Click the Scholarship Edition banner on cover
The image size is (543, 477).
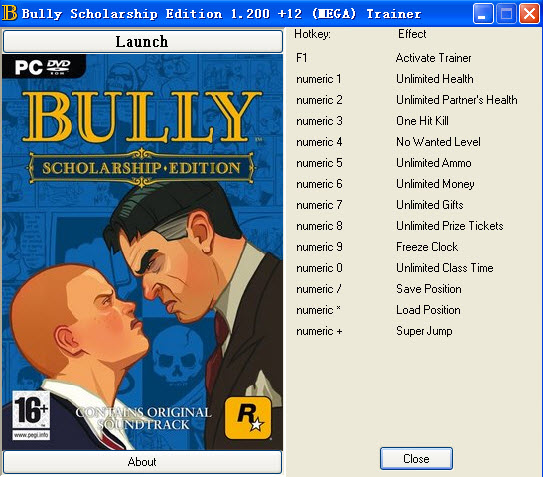(x=141, y=168)
